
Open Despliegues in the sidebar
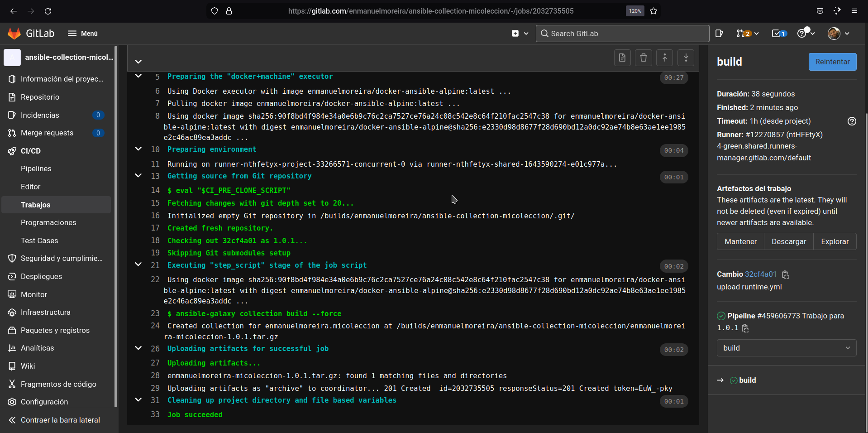point(56,276)
